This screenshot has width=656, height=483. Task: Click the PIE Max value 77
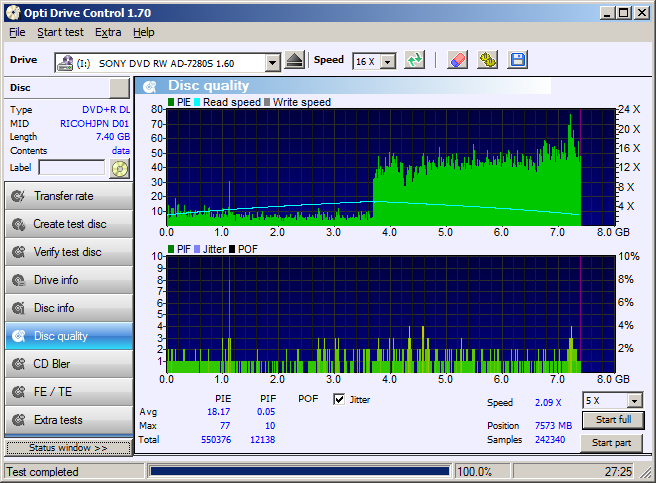[x=225, y=426]
